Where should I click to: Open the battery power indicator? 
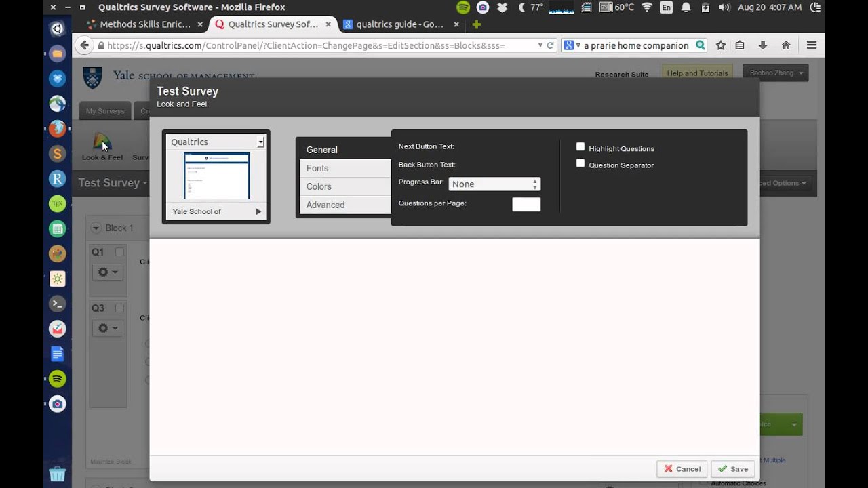705,7
